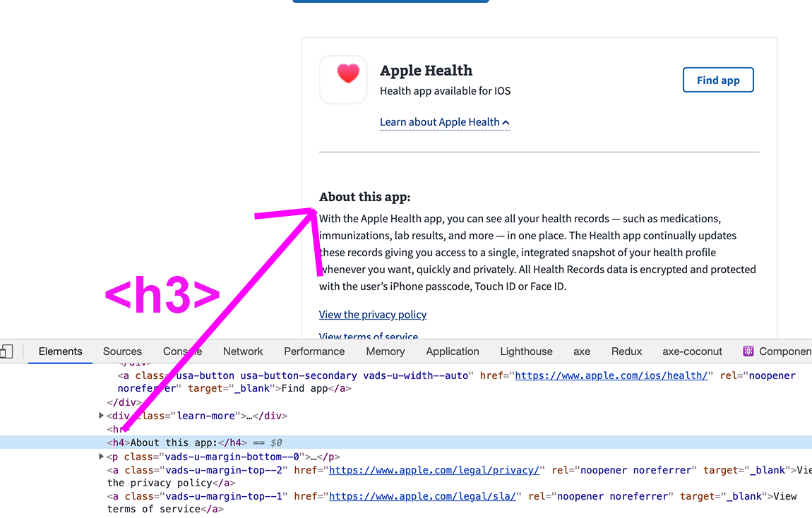The width and height of the screenshot is (812, 518).
Task: Open the Sources tab
Action: tap(122, 351)
